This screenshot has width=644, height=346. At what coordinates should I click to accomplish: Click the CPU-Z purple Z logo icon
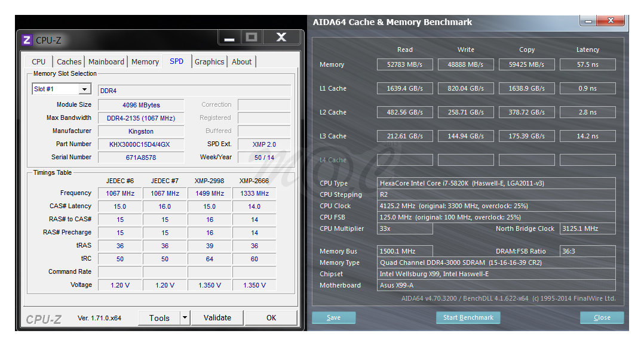(27, 40)
